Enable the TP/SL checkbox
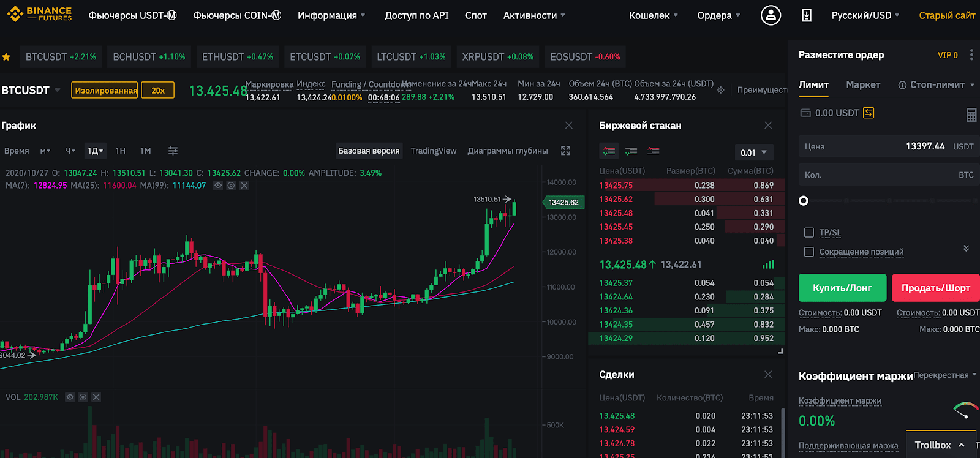Viewport: 980px width, 458px height. (809, 233)
